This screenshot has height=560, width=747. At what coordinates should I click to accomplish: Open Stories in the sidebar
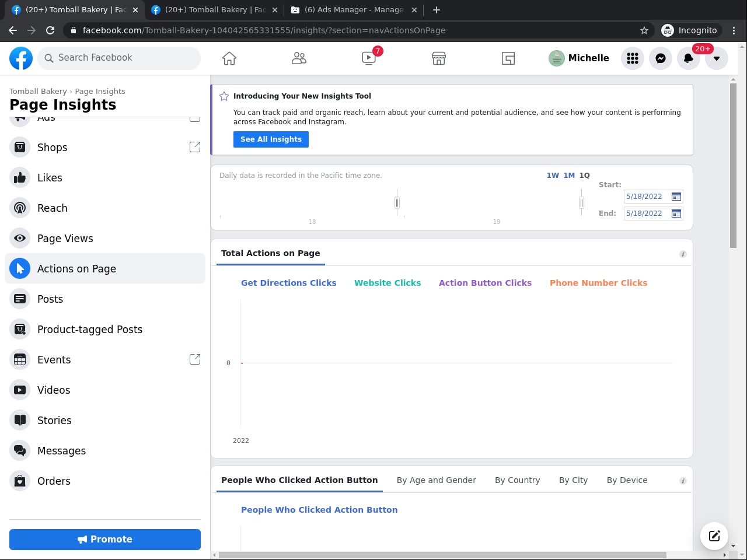(105, 421)
